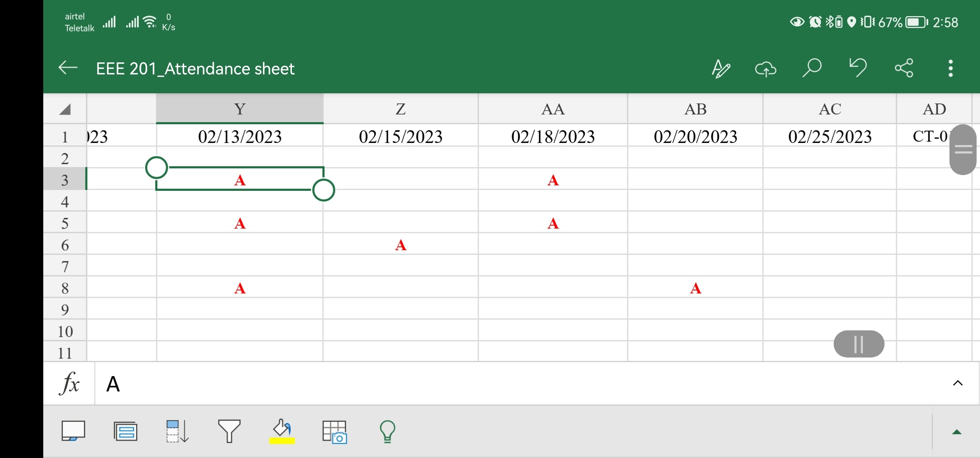Tap the vertical scroll handle
The height and width of the screenshot is (458, 980).
point(963,149)
